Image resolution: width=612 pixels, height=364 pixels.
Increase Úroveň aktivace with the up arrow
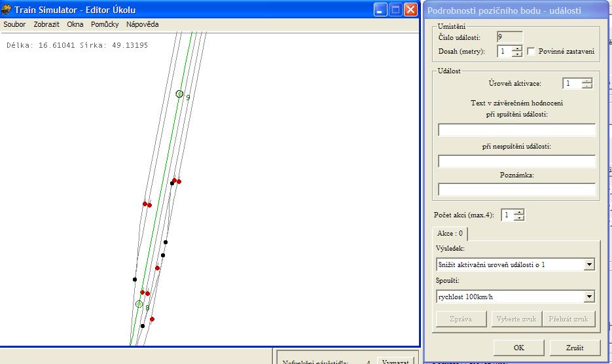click(586, 81)
